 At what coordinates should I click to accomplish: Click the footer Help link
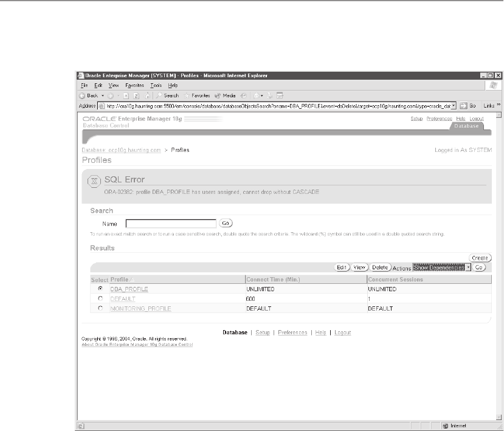[320, 333]
